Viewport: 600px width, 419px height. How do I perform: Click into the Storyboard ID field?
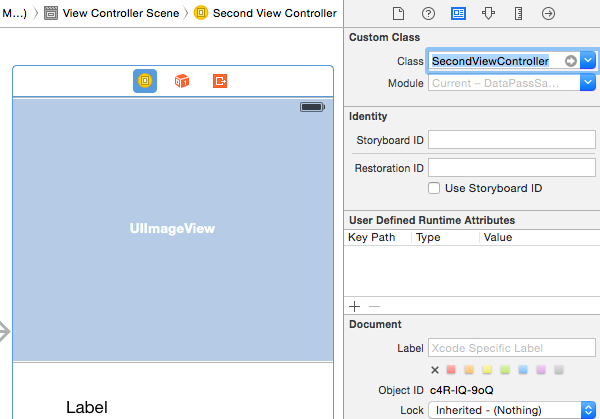click(512, 140)
